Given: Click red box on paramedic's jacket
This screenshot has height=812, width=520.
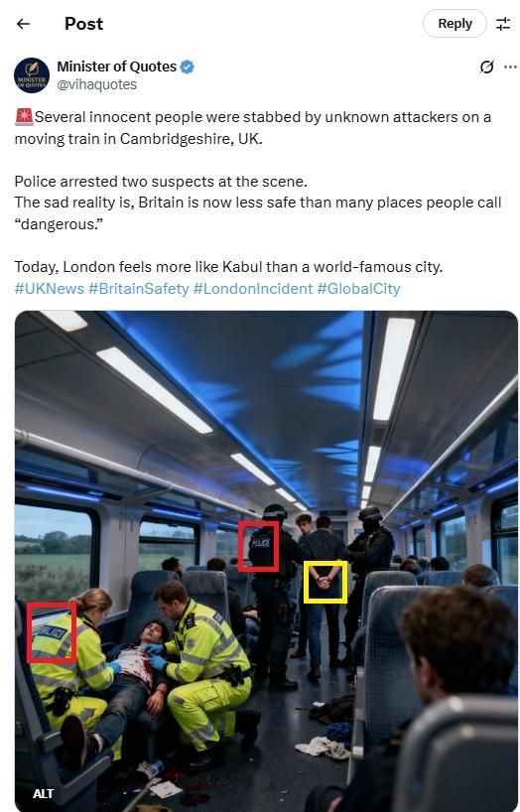Looking at the screenshot, I should [52, 632].
